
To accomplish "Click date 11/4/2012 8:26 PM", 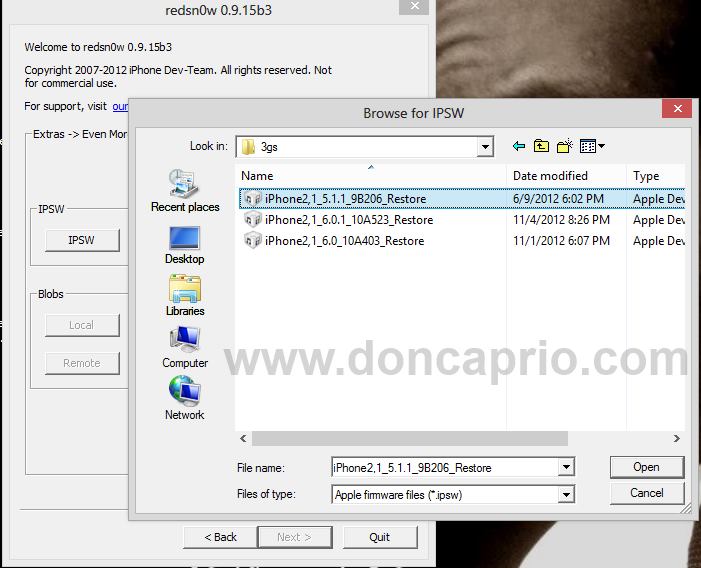I will point(561,219).
